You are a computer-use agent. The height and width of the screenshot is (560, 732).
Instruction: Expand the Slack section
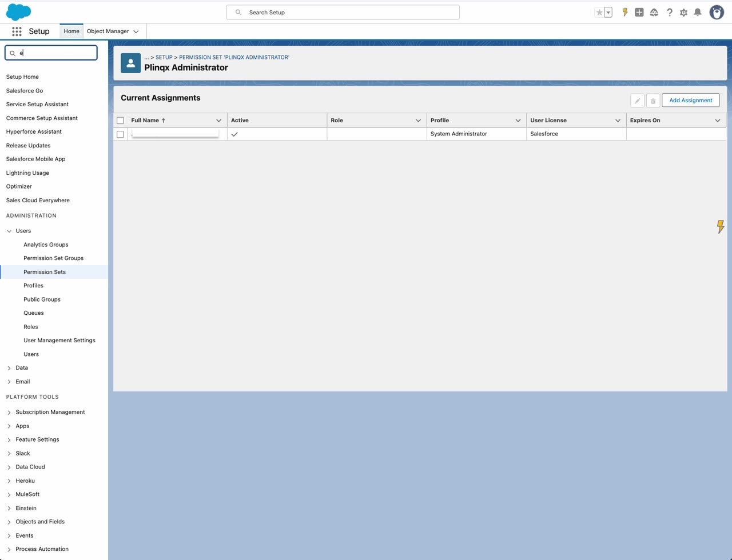click(x=9, y=454)
